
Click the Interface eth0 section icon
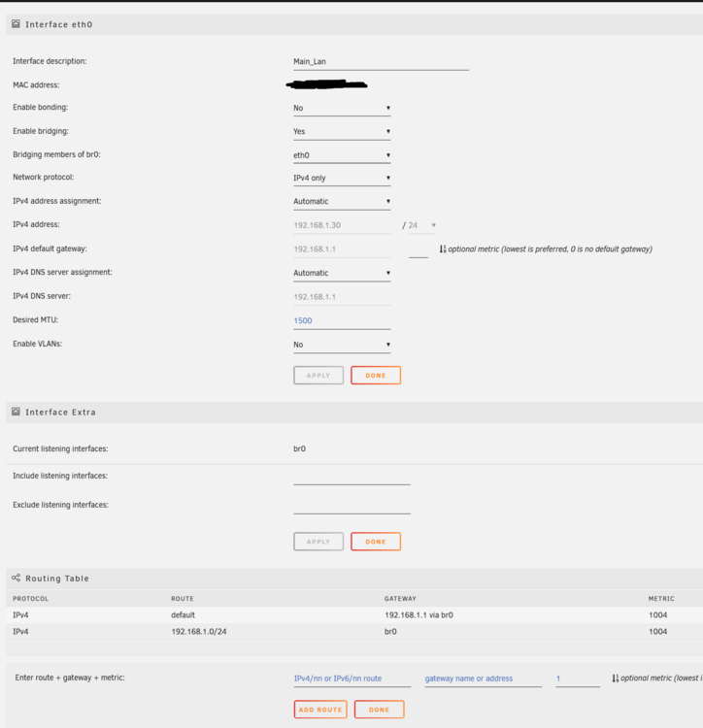click(x=16, y=23)
